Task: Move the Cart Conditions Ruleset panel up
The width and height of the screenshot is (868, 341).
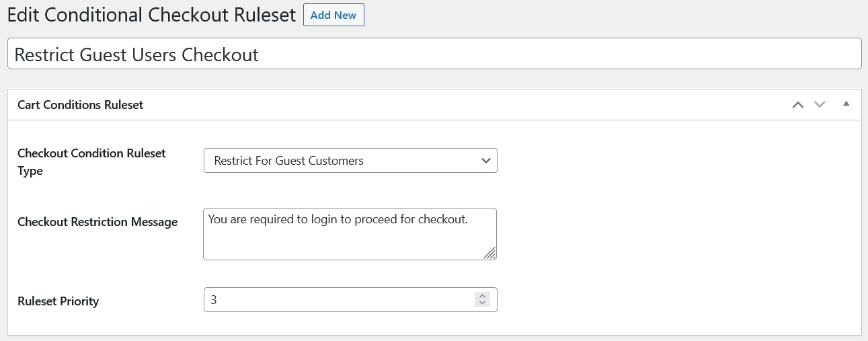Action: tap(798, 104)
